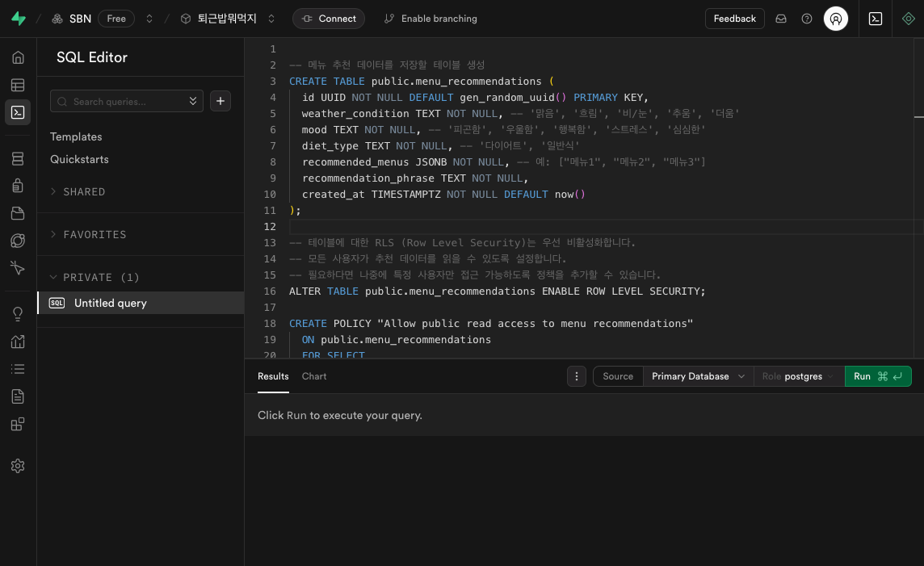Click Enable branching
This screenshot has height=566, width=924.
pos(430,19)
